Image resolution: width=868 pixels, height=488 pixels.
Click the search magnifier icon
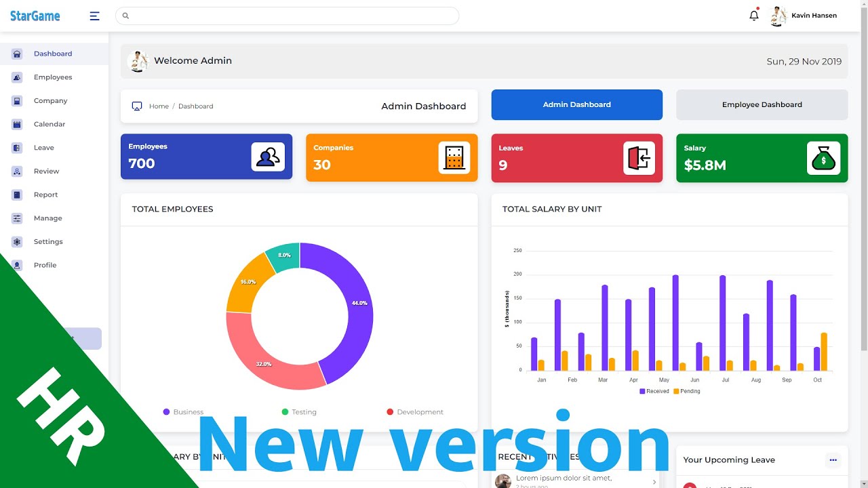[125, 16]
